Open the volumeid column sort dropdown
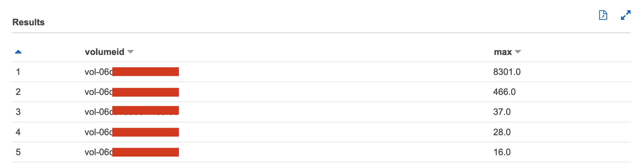 click(130, 52)
